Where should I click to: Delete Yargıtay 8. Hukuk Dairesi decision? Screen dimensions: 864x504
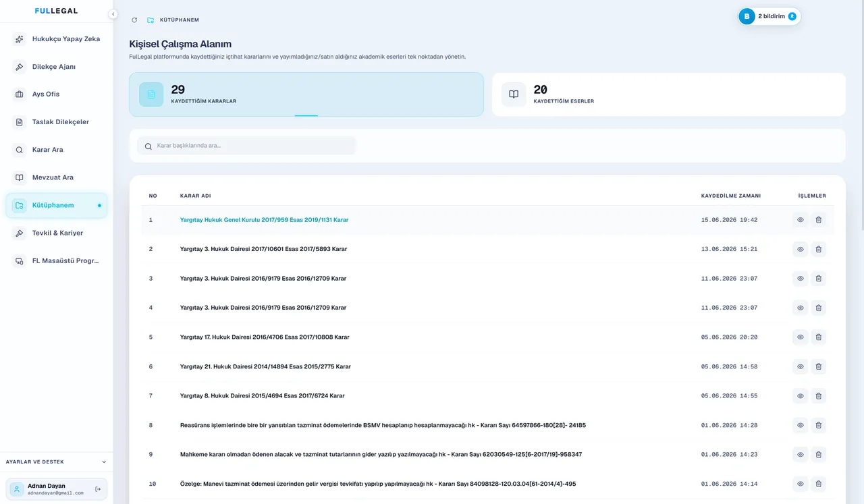click(819, 395)
